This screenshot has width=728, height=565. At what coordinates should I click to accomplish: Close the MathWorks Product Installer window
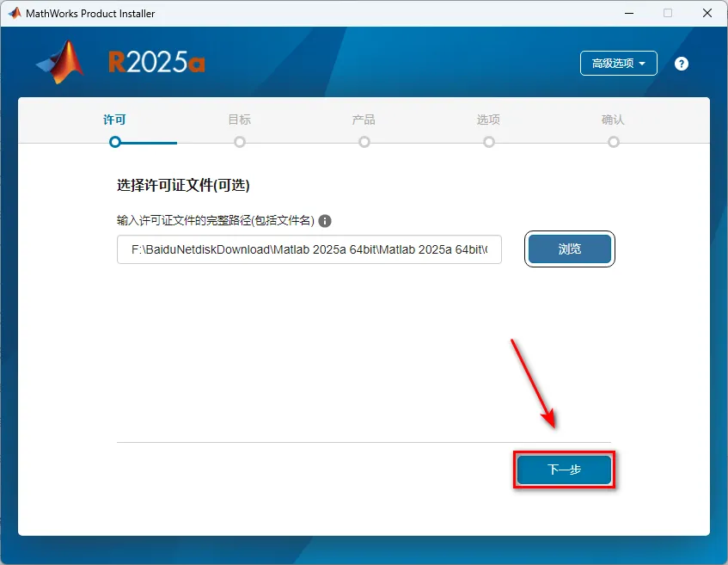[x=707, y=13]
